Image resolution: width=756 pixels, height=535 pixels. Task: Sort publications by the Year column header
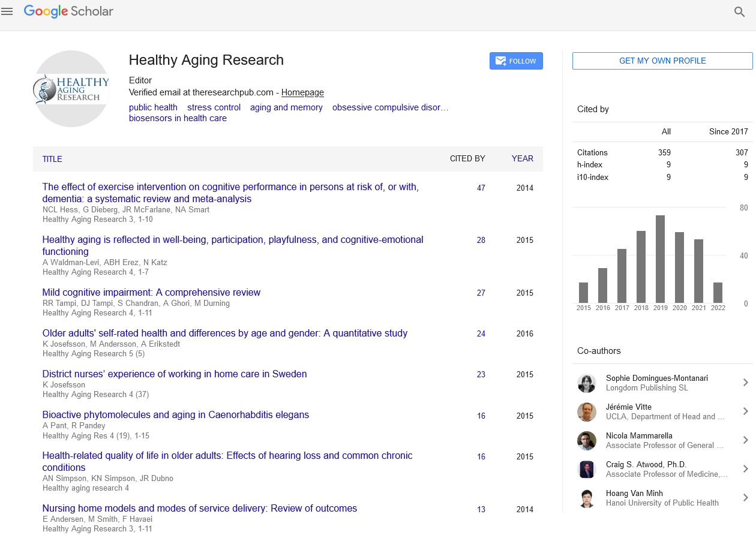coord(522,159)
